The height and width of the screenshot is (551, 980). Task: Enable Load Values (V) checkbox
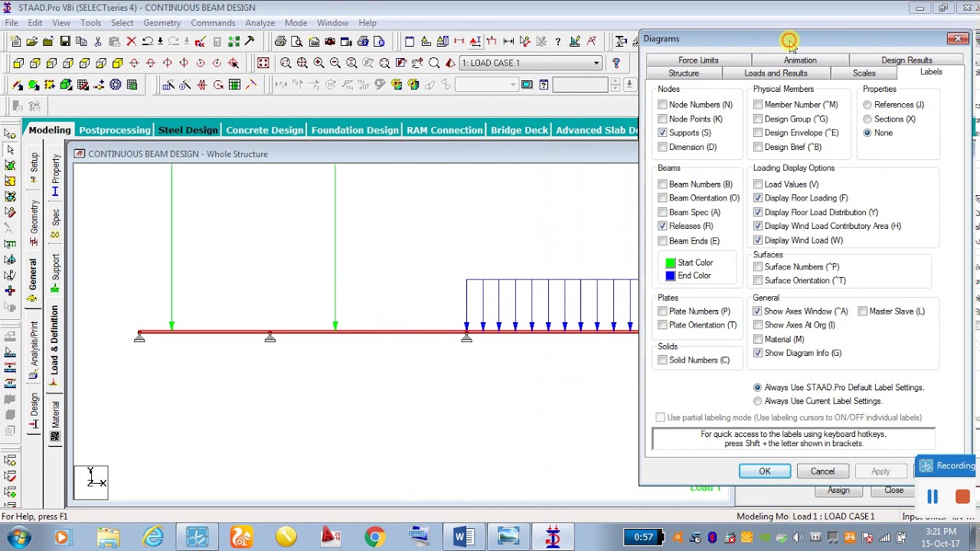pyautogui.click(x=758, y=184)
